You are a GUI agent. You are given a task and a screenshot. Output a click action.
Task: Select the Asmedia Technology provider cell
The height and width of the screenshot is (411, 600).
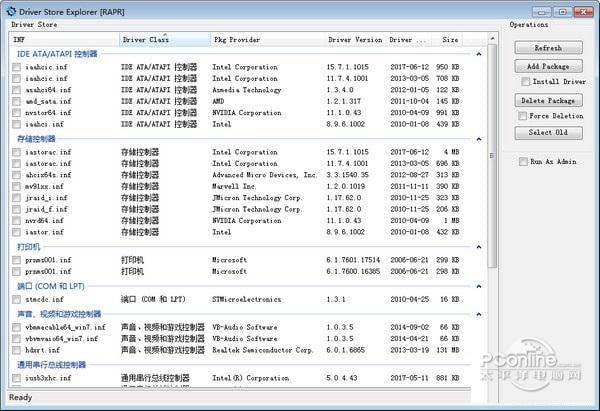click(247, 90)
